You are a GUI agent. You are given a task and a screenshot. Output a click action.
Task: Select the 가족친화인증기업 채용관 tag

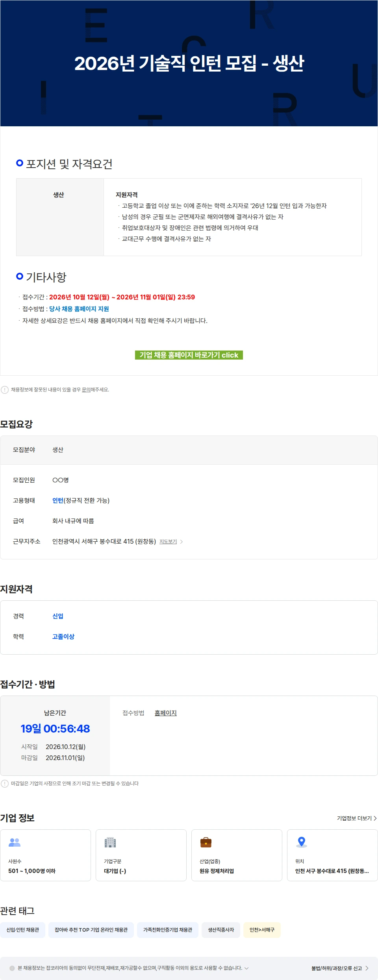click(x=168, y=930)
